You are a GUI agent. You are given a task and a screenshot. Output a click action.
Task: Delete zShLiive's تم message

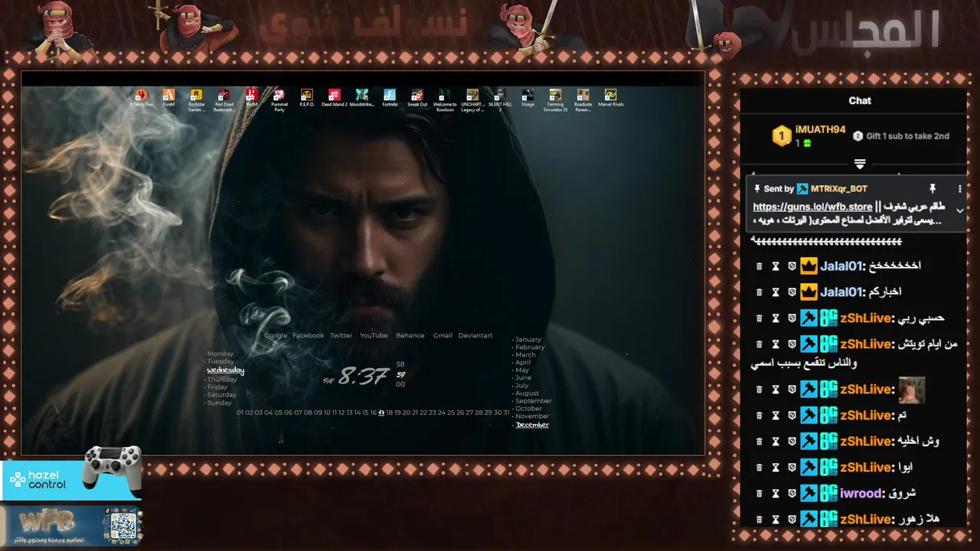point(759,416)
